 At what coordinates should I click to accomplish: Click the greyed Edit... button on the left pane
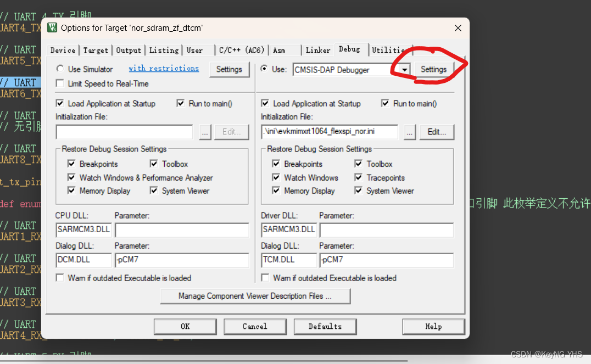click(232, 132)
